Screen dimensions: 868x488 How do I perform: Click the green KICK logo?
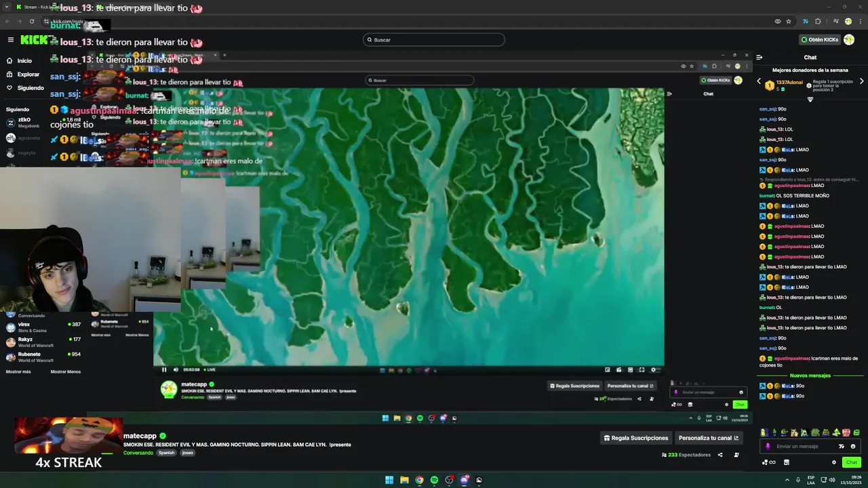34,40
